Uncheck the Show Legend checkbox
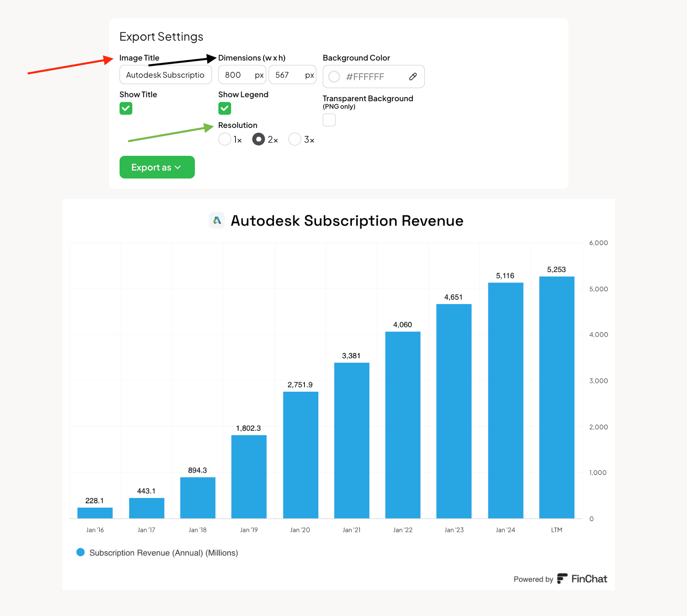This screenshot has width=687, height=616. (225, 108)
